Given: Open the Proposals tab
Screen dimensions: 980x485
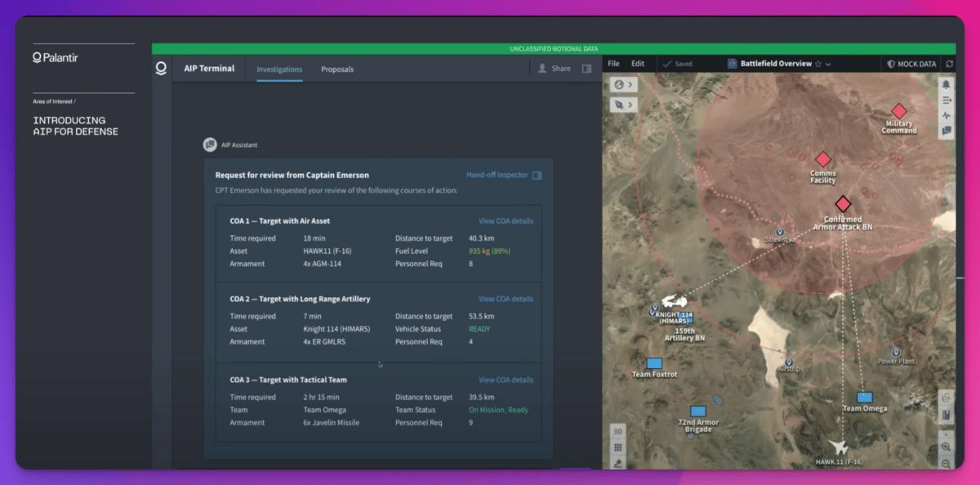Looking at the screenshot, I should tap(337, 69).
